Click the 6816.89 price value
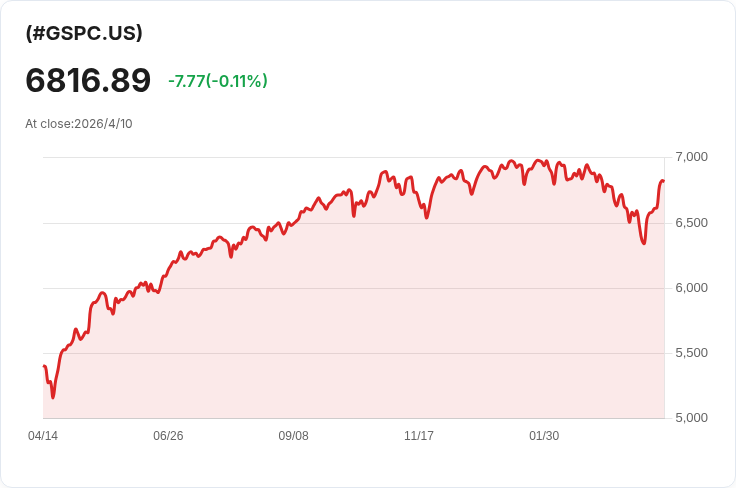 (88, 80)
